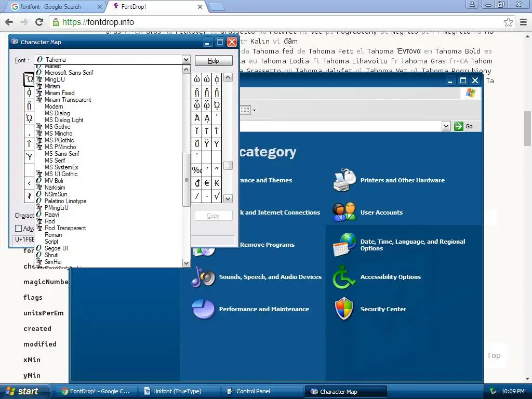Open Security Center shield icon

[x=344, y=309]
